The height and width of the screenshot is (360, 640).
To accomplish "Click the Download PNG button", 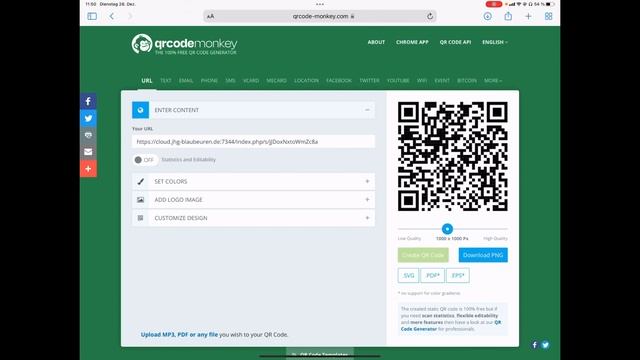I will (x=483, y=255).
